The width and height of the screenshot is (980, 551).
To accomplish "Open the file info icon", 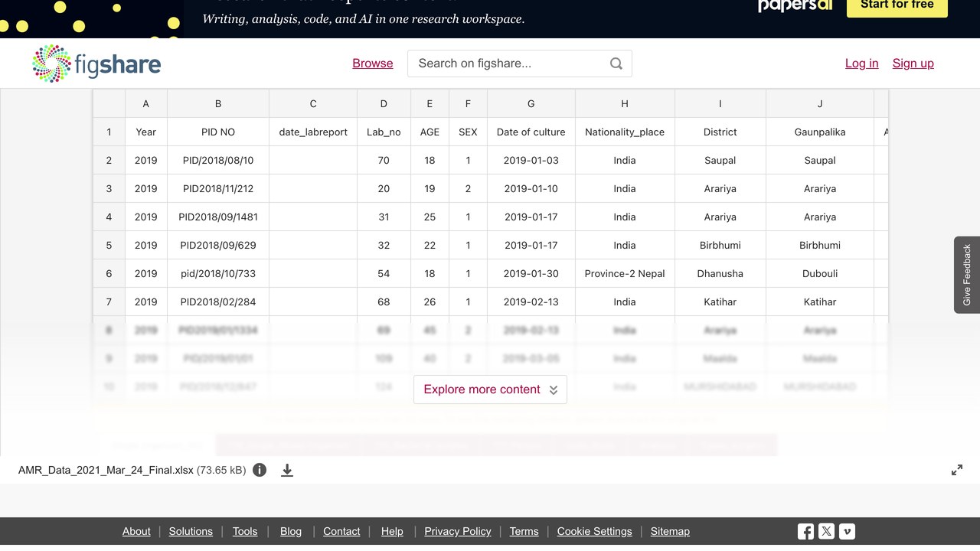I will pyautogui.click(x=260, y=470).
